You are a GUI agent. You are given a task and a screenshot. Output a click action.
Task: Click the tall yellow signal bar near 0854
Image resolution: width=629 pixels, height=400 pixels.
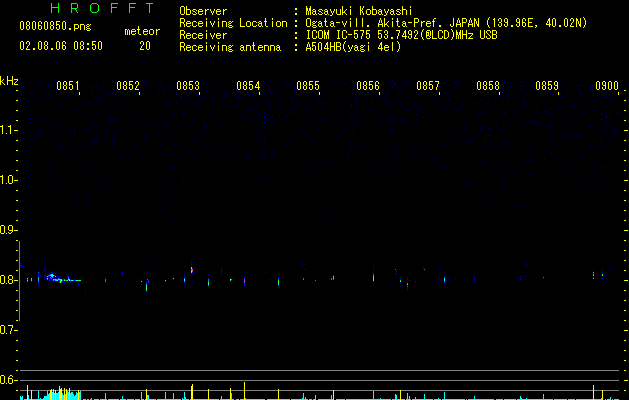(244, 391)
